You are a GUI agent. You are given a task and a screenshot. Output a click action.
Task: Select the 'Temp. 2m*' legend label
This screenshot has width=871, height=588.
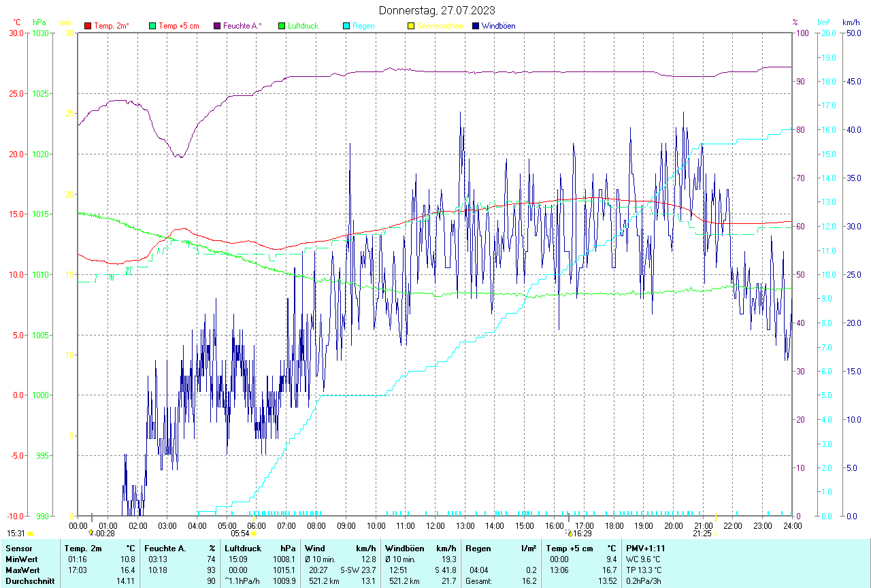pos(112,26)
